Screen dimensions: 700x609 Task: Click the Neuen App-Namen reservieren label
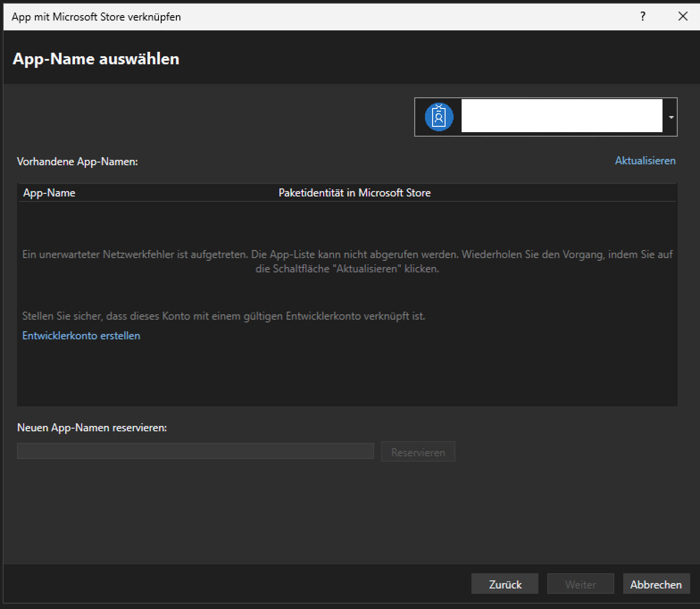coord(92,428)
